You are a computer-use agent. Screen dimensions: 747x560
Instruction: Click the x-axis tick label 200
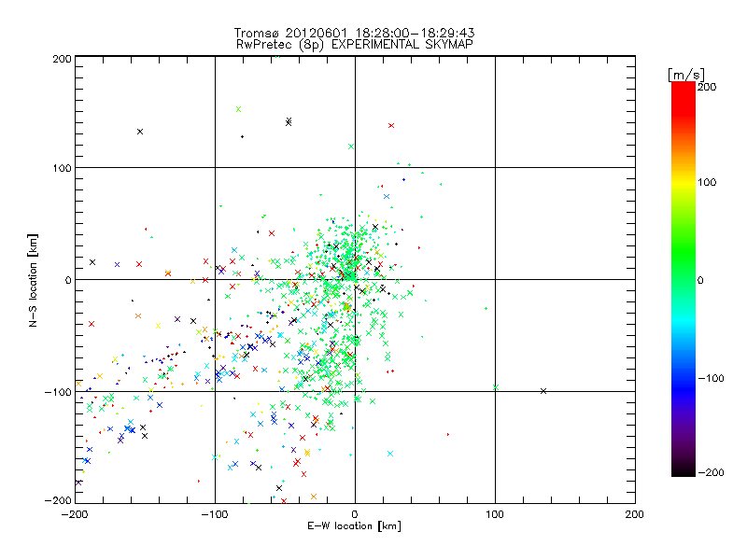pyautogui.click(x=635, y=514)
